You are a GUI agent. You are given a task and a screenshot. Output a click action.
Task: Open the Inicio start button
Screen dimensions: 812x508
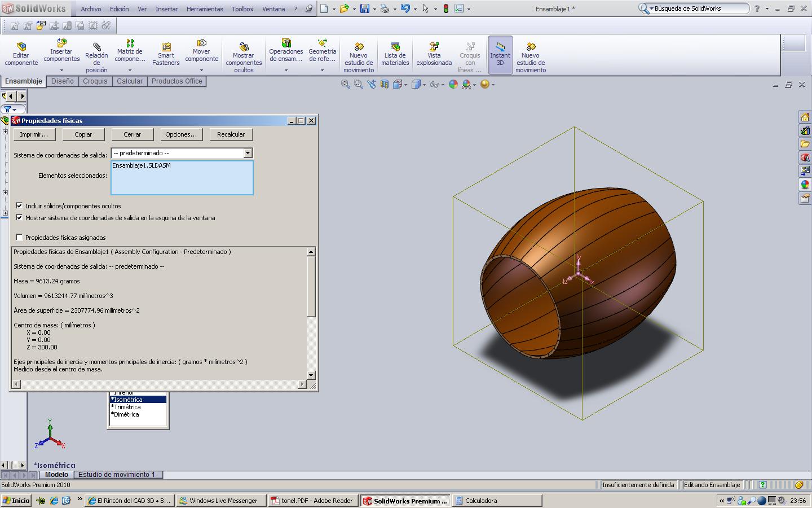(x=16, y=501)
